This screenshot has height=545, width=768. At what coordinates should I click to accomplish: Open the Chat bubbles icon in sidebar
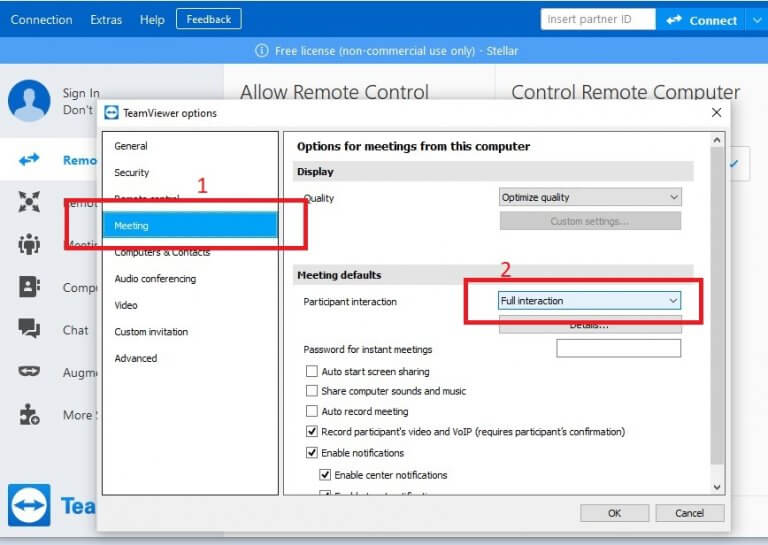click(29, 328)
